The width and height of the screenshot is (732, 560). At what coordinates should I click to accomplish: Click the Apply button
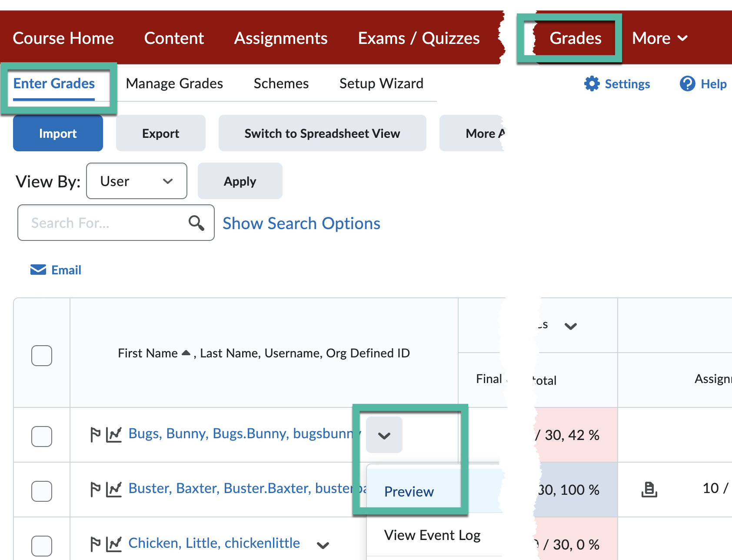pyautogui.click(x=240, y=181)
